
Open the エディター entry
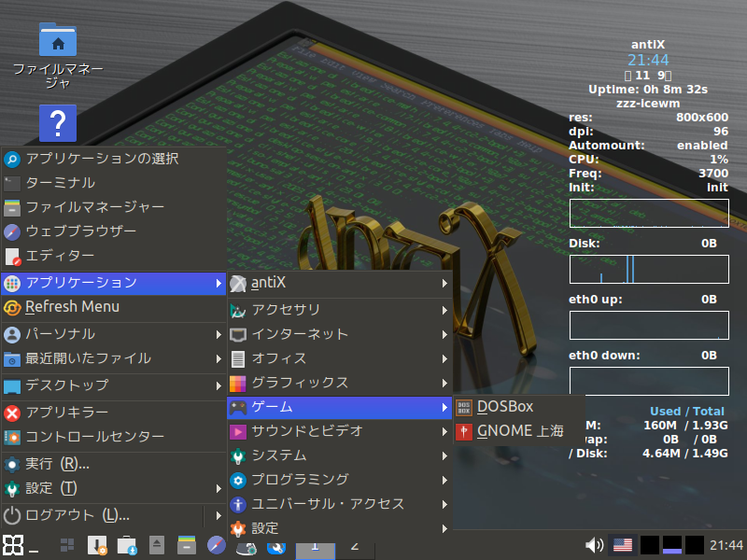tap(113, 256)
